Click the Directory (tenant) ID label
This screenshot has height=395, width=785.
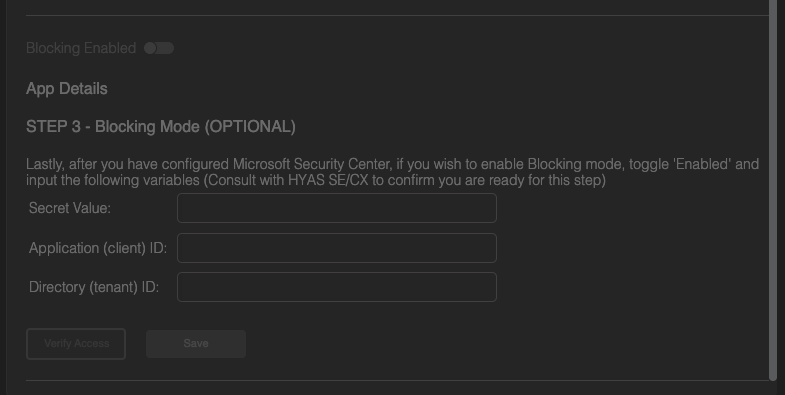click(94, 287)
